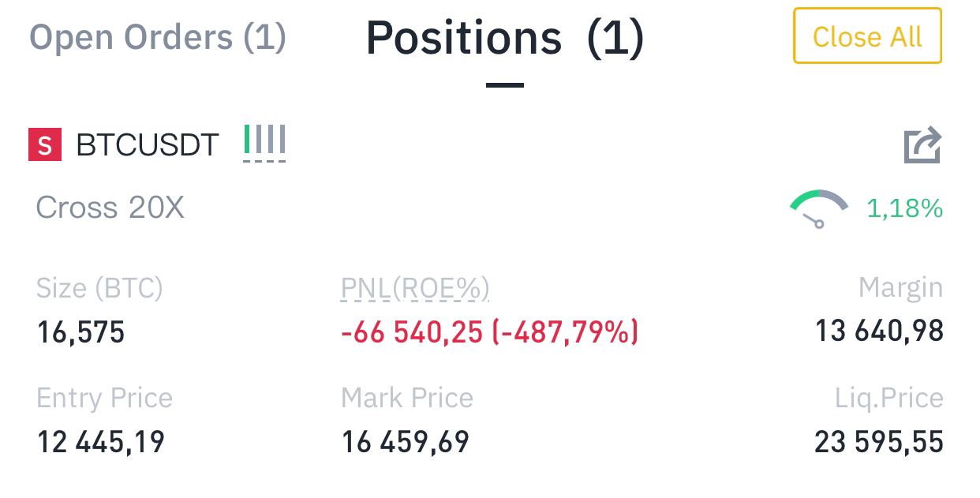This screenshot has width=980, height=498.
Task: Tap the margin ratio gauge icon
Action: (819, 209)
